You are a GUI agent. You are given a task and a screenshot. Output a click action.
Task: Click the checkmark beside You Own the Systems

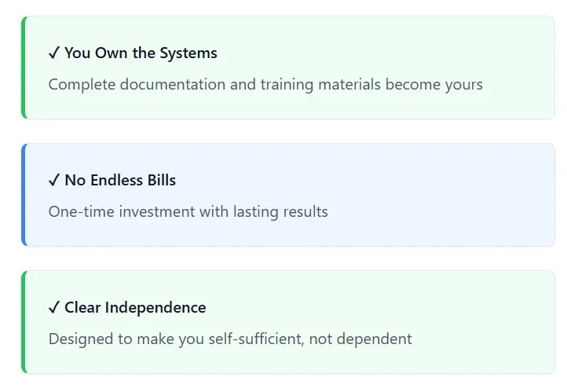click(54, 53)
